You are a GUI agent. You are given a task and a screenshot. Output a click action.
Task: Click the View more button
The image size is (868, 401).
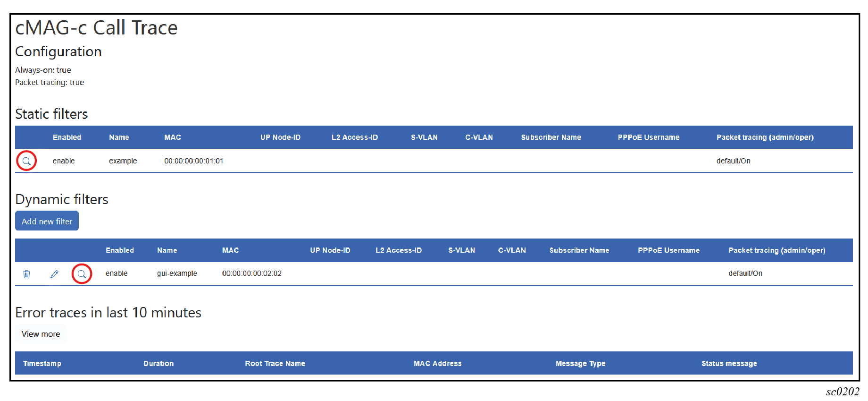click(x=41, y=334)
